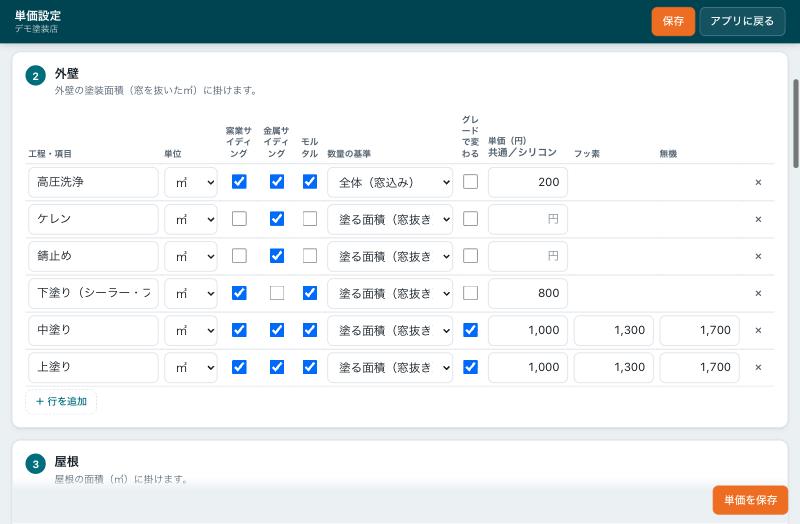The height and width of the screenshot is (524, 800).
Task: Enable グレードで変わる for 高圧洗浄
Action: click(x=470, y=182)
